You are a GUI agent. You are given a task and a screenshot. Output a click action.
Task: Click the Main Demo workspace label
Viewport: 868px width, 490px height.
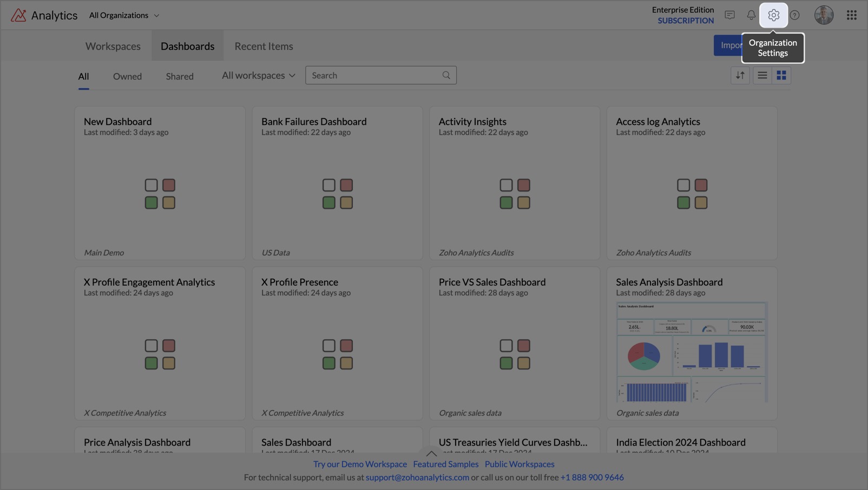104,253
